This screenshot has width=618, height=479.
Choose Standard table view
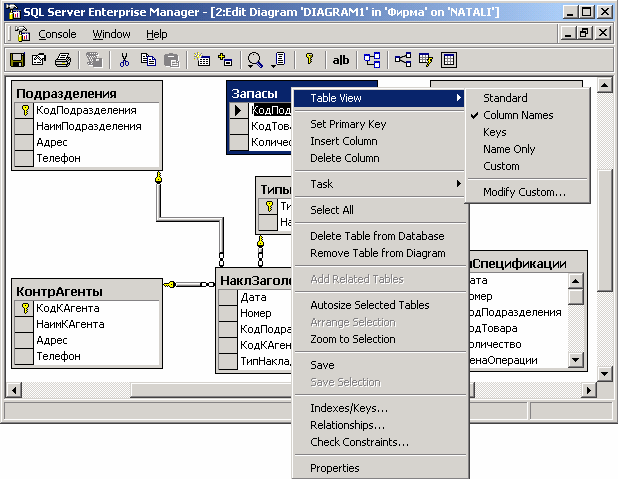[505, 98]
